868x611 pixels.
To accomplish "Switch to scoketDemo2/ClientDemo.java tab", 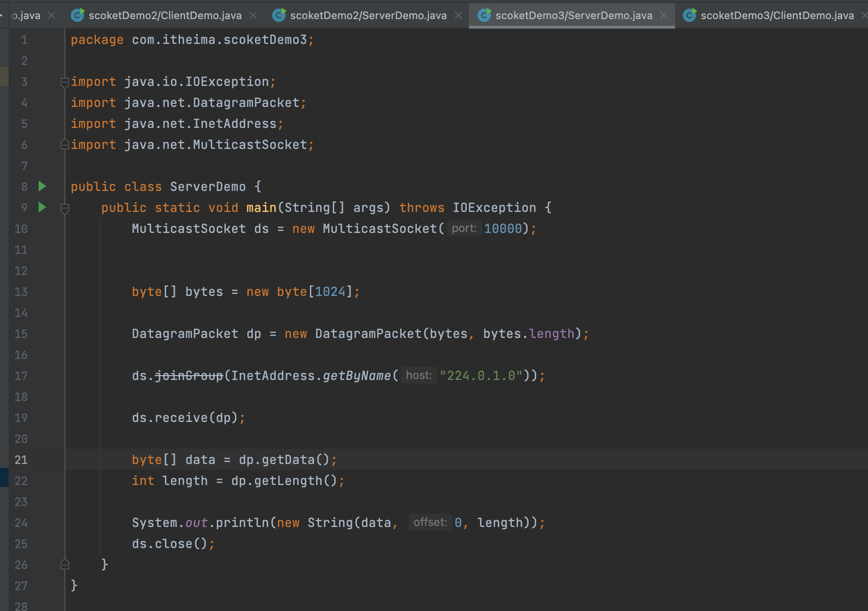I will pyautogui.click(x=165, y=15).
